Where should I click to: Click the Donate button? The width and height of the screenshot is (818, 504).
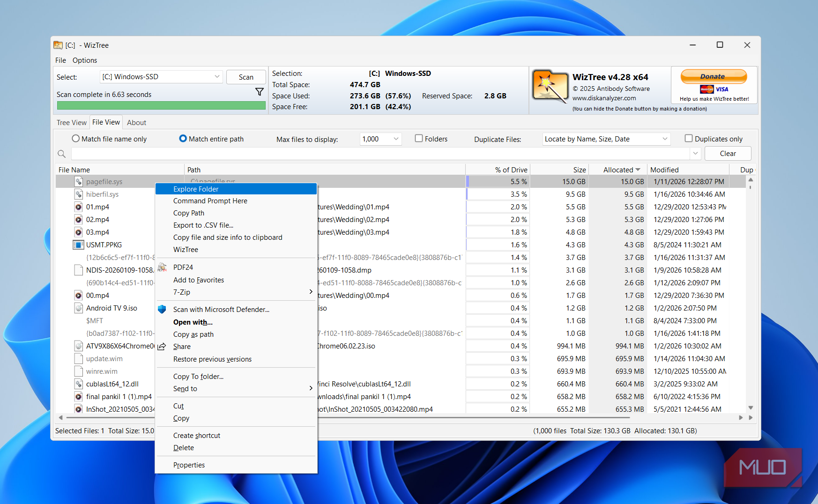click(x=714, y=76)
